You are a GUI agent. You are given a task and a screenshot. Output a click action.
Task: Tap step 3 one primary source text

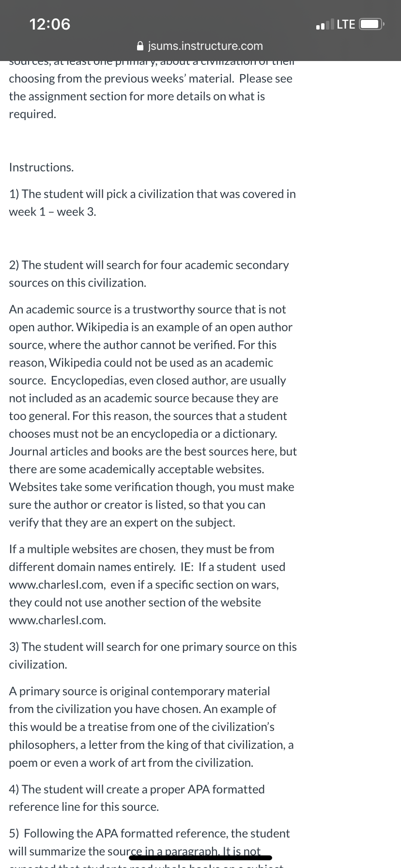click(x=153, y=656)
